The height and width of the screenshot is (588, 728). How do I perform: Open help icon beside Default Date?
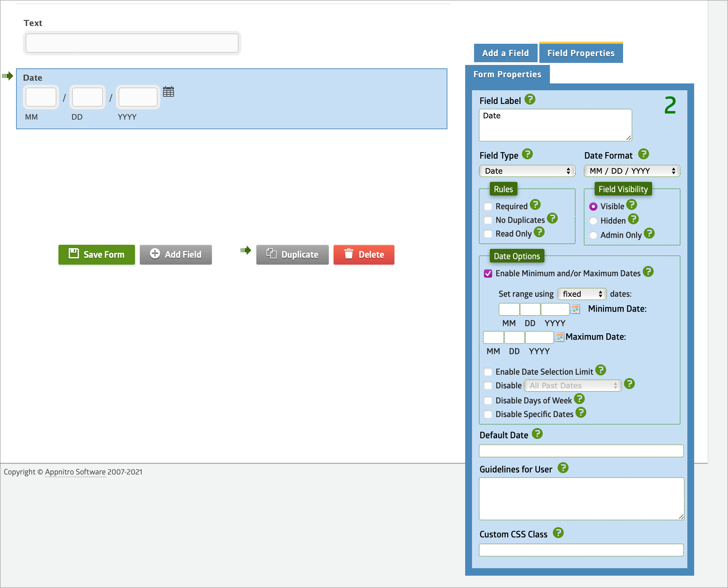pos(537,433)
